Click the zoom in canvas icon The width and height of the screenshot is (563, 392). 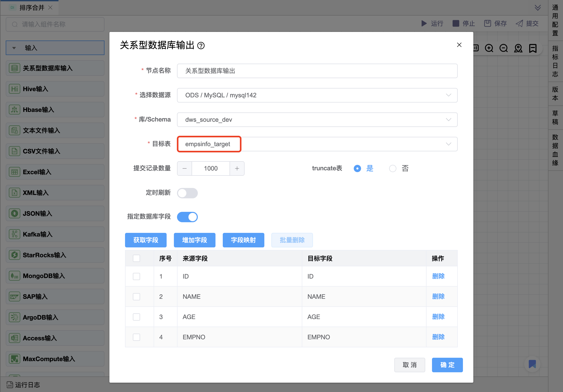(489, 48)
